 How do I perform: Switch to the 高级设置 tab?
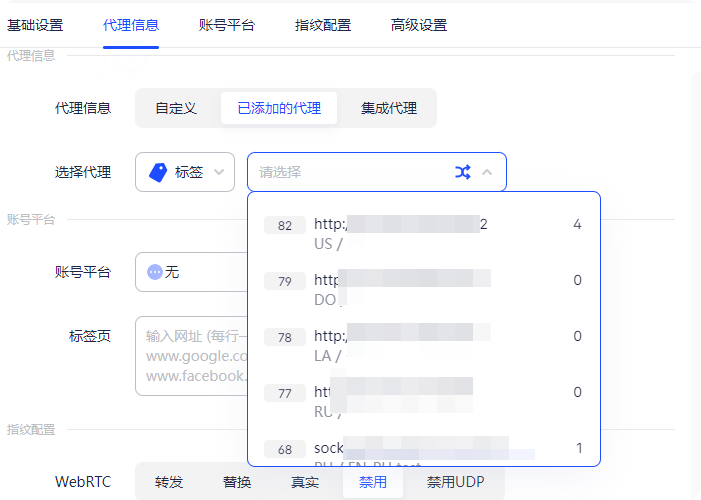pos(419,25)
